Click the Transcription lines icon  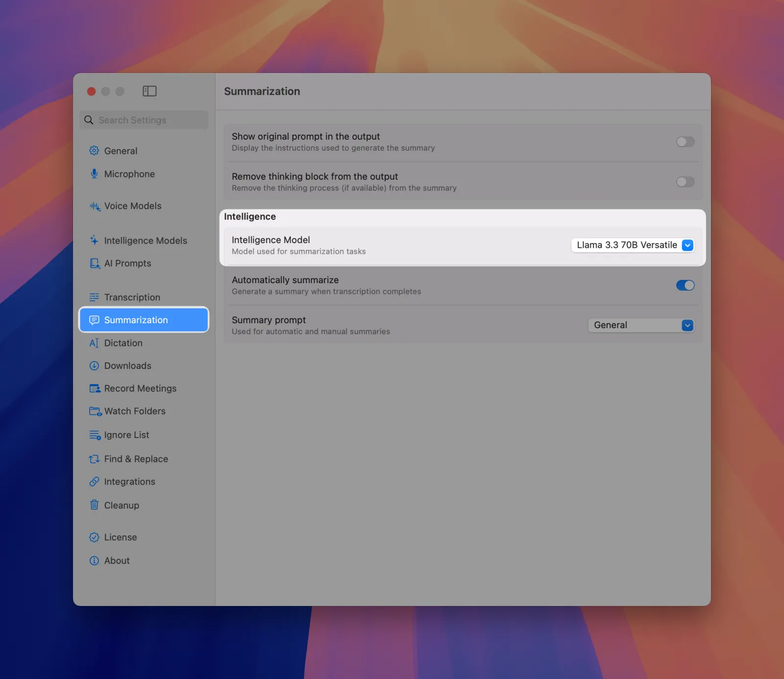(94, 297)
